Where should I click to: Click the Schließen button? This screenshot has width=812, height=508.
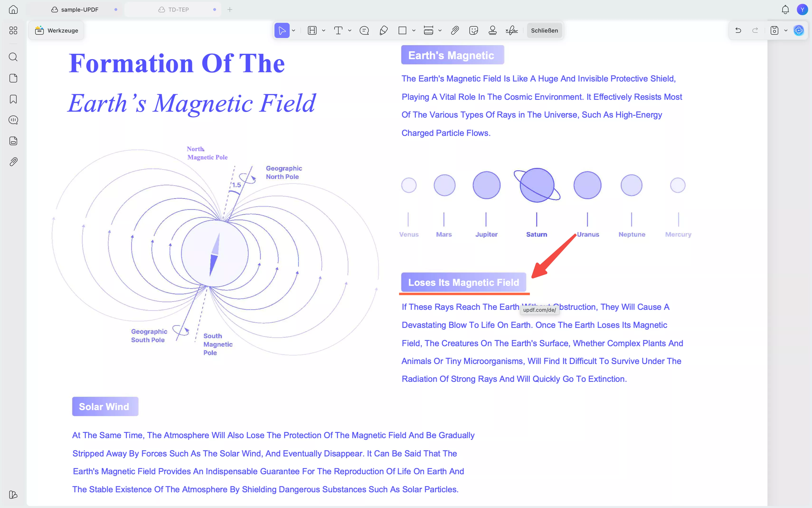click(544, 31)
